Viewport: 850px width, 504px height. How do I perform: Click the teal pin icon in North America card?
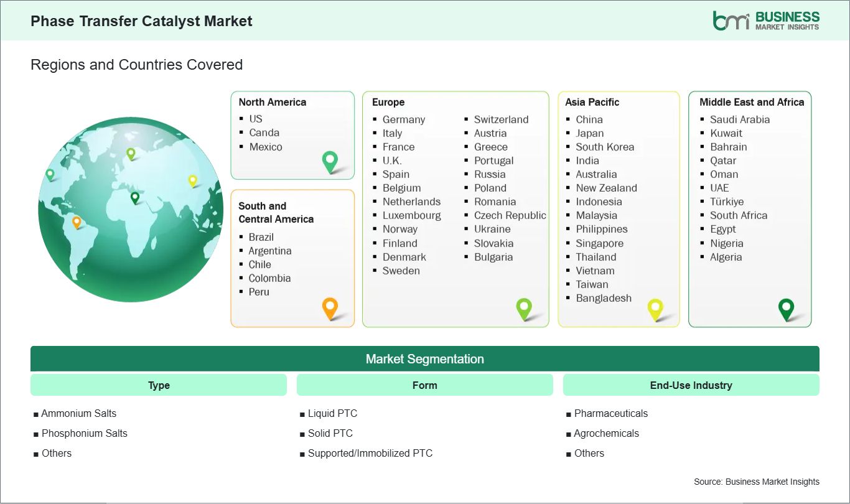coord(330,161)
